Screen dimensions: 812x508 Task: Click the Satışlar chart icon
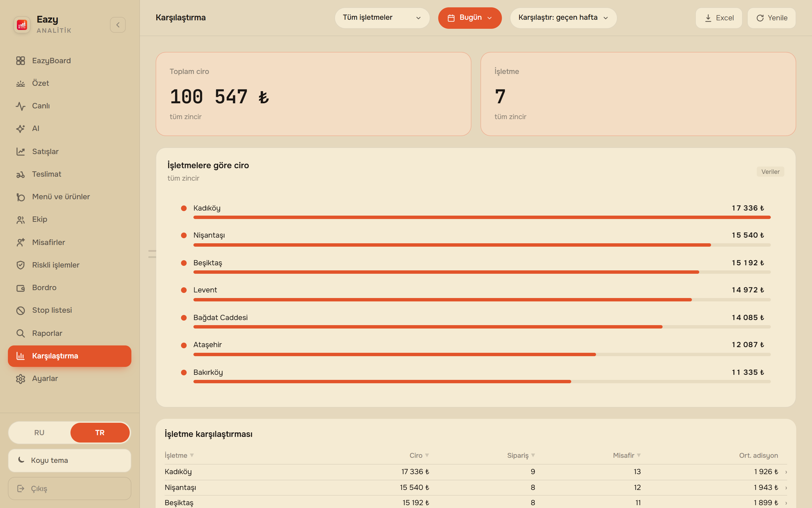coord(21,152)
